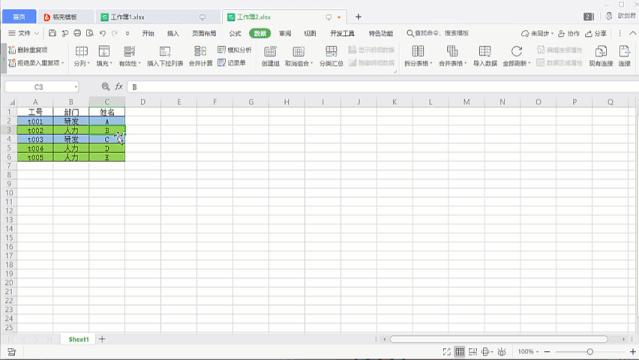Click the Print icon in quick access toolbar
The image size is (639, 360).
click(77, 33)
